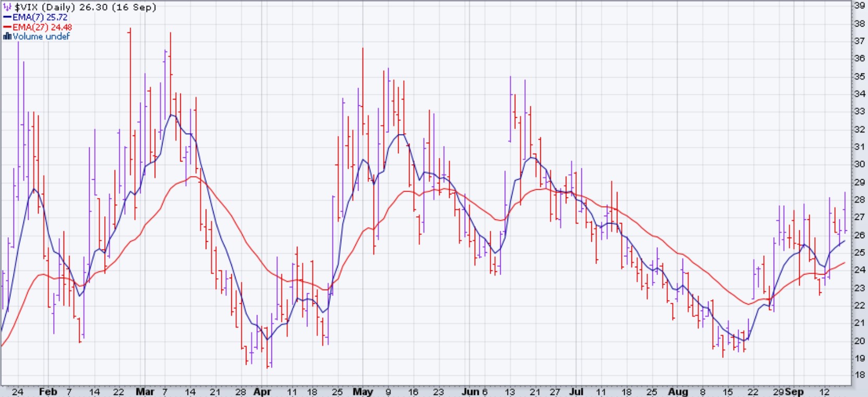868x397 pixels.
Task: Choose the Aug label on the date axis
Action: (x=678, y=391)
